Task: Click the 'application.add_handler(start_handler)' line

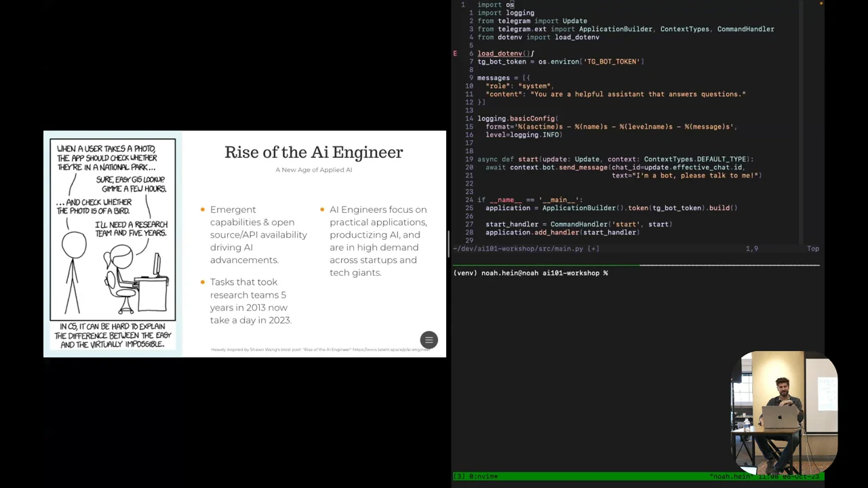Action: pyautogui.click(x=563, y=232)
